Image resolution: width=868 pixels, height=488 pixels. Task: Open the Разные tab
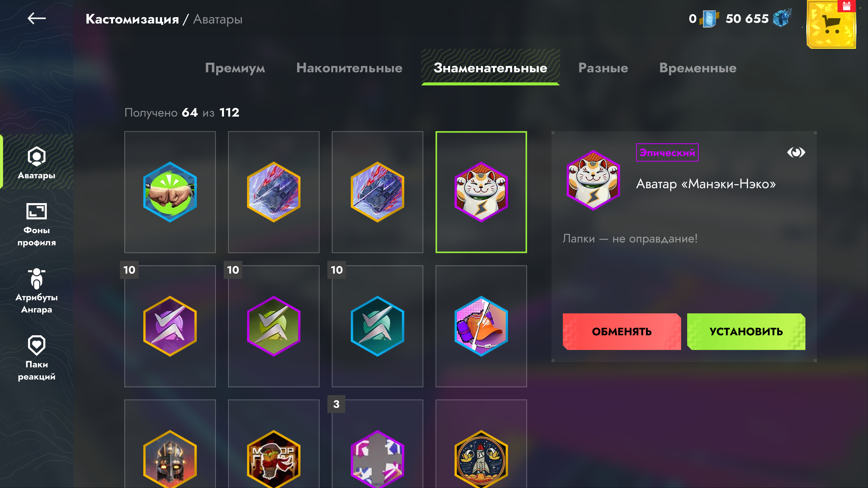tap(603, 68)
